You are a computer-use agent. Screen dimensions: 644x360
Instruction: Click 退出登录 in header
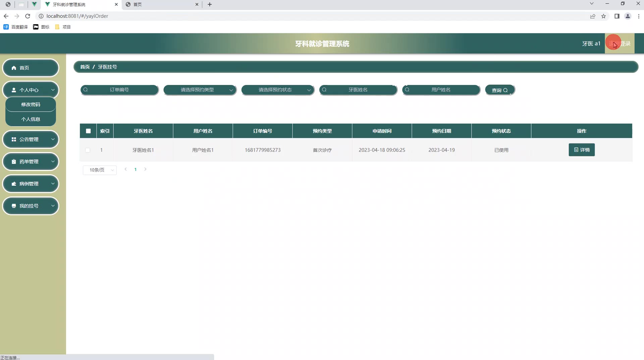620,44
